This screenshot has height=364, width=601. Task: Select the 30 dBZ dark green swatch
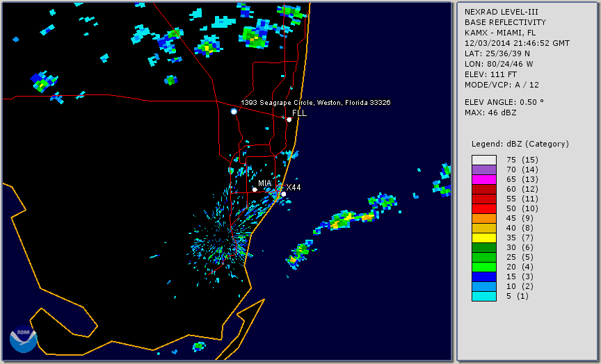(484, 247)
